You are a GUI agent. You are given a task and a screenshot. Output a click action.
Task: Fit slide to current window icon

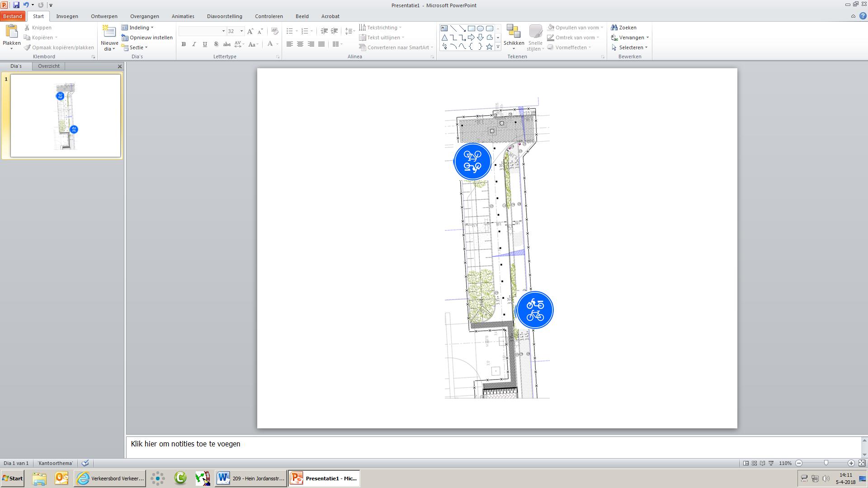862,463
